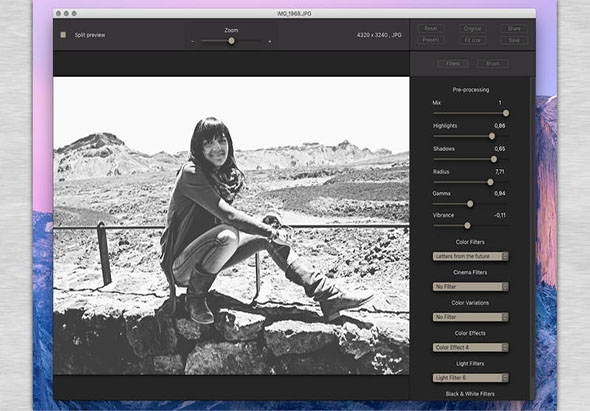This screenshot has width=590, height=411.
Task: Toggle the Split preview checkbox
Action: [x=63, y=35]
